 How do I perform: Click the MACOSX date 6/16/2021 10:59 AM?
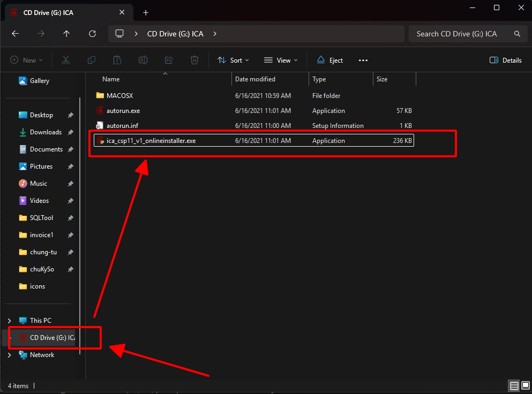(263, 96)
